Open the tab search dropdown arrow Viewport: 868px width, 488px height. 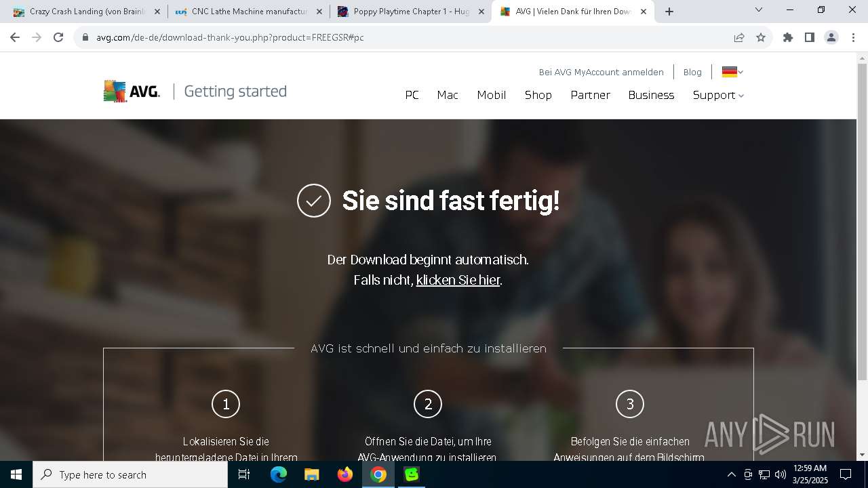tap(759, 9)
